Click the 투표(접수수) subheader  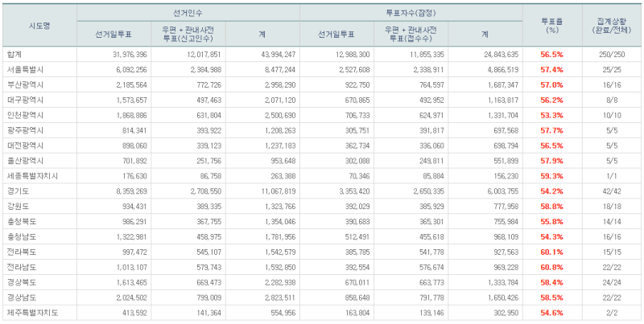[x=411, y=38]
